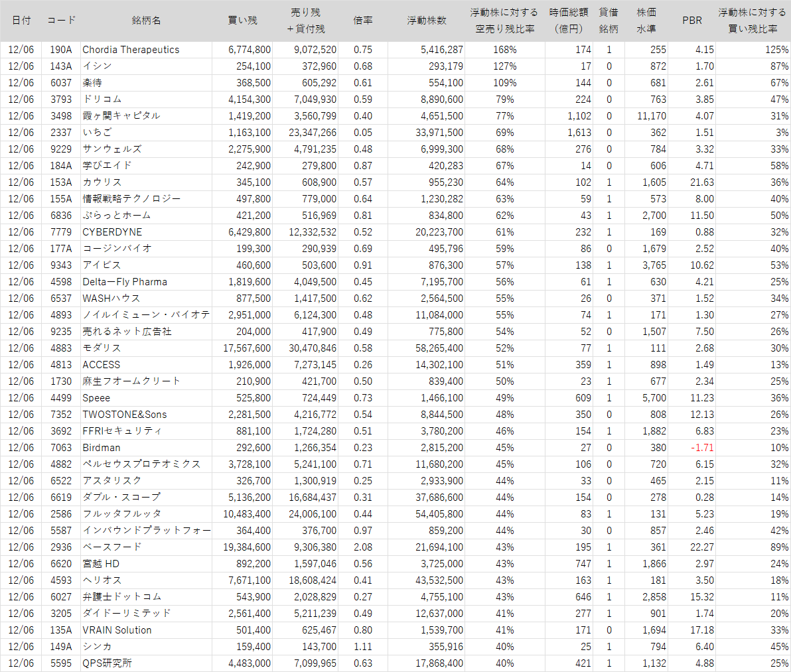Click the VRAIN Solution name cell
The image size is (791, 672).
(x=117, y=630)
